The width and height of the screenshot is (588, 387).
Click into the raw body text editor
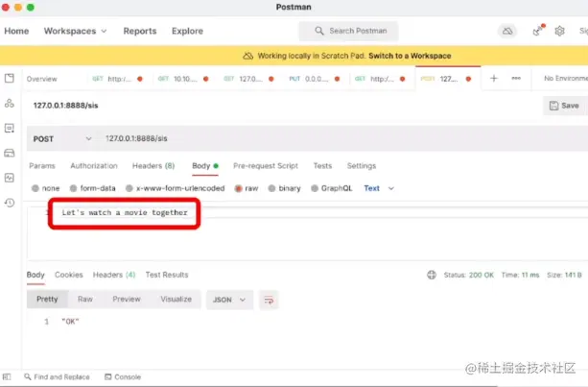pyautogui.click(x=308, y=232)
